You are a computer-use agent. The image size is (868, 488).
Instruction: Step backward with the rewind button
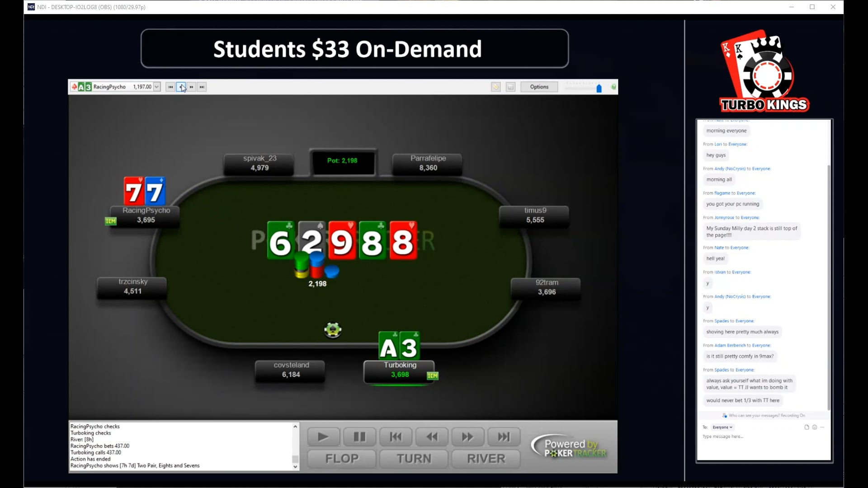pyautogui.click(x=432, y=437)
